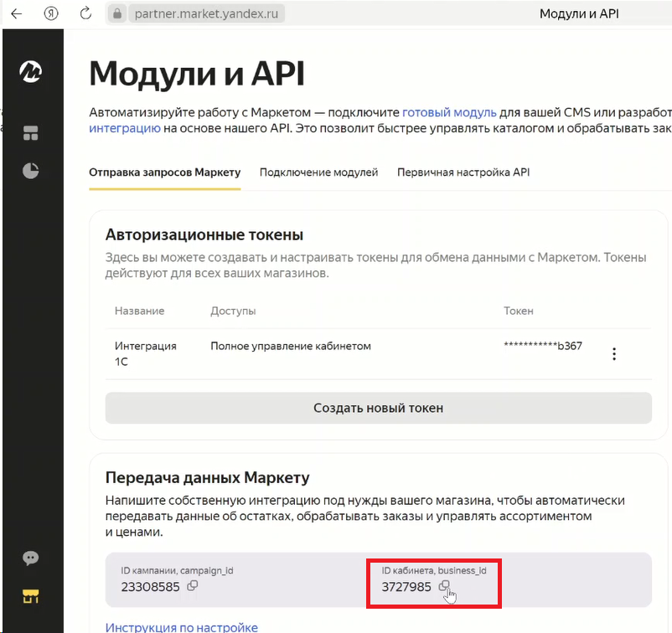Click the Токен column header

519,311
